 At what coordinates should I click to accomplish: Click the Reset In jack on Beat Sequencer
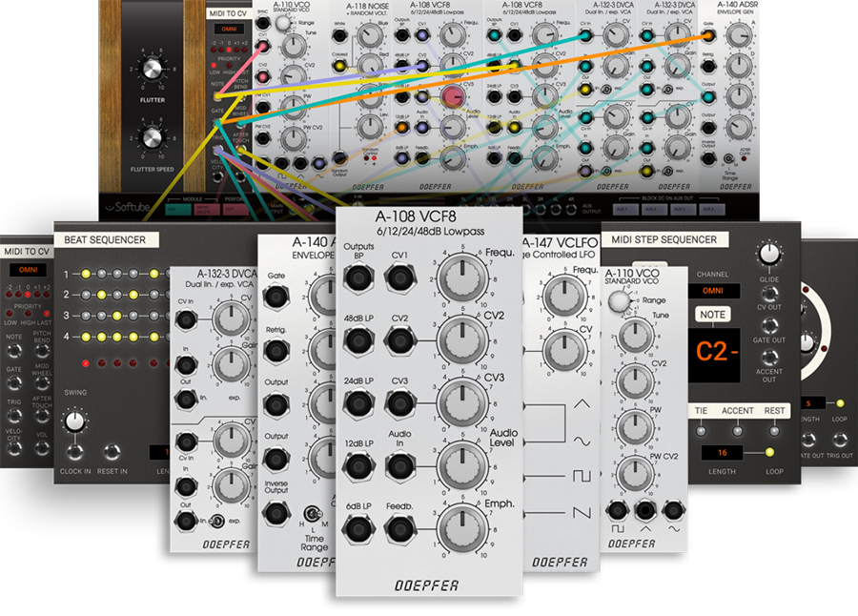click(x=112, y=452)
